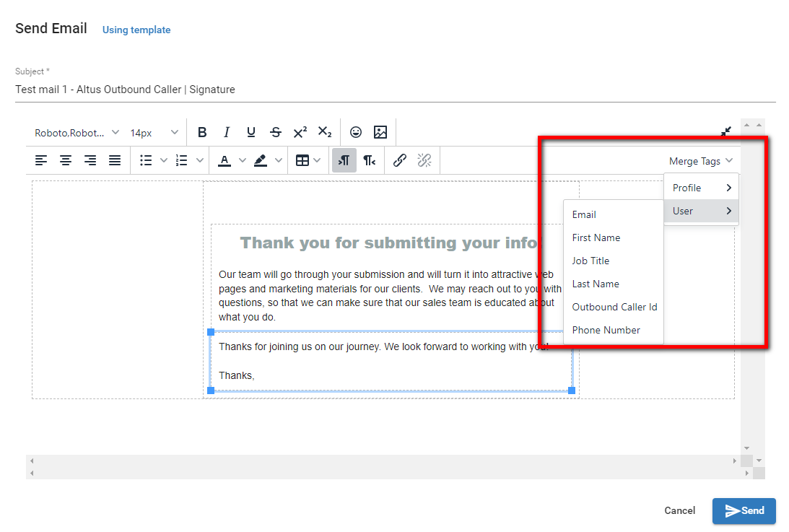This screenshot has width=789, height=532.
Task: Apply strikethrough to selected text
Action: (276, 132)
